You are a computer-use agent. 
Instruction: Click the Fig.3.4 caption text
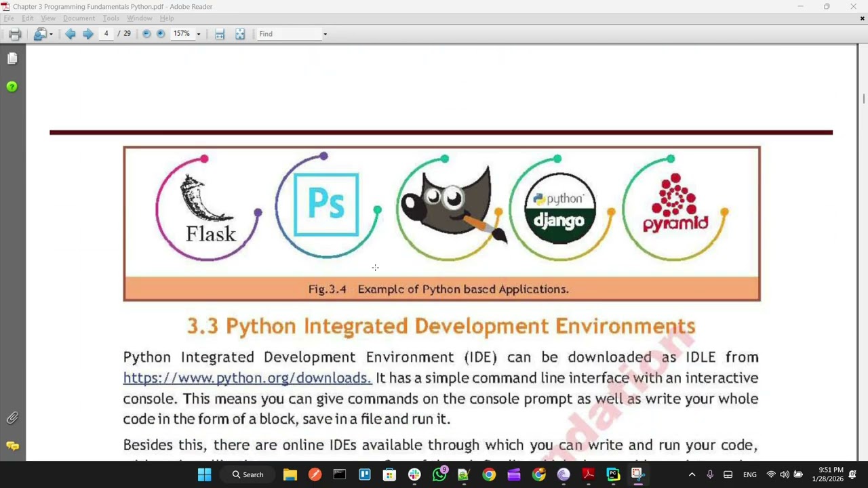[438, 289]
